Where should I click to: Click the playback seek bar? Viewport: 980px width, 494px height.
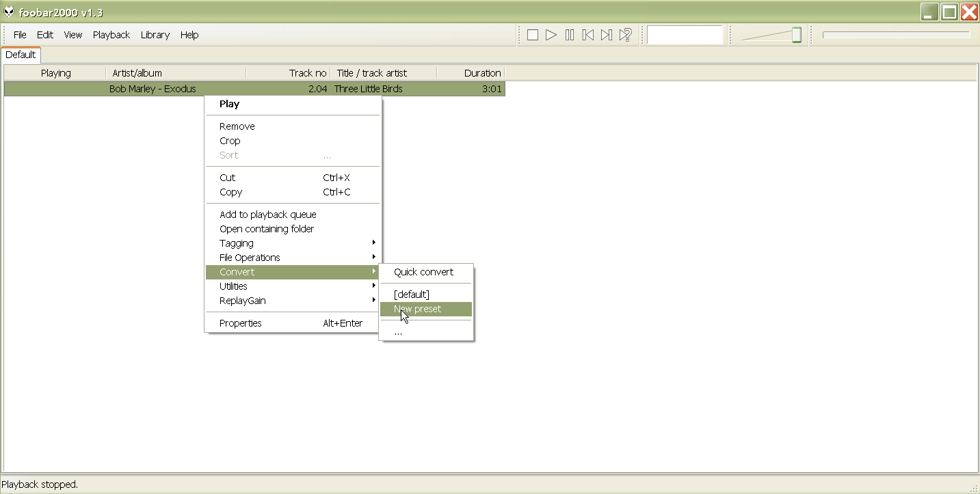tap(896, 35)
